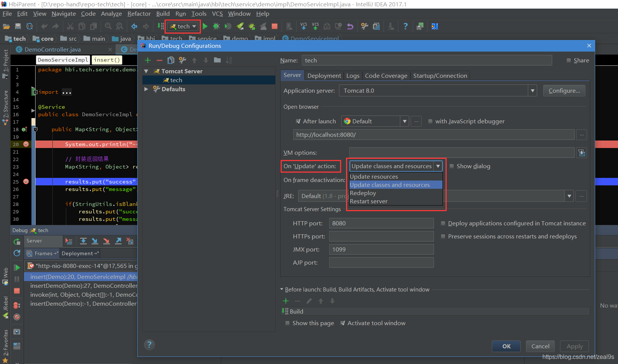The height and width of the screenshot is (364, 618).
Task: Open the Application server Tomcat 8.0 dropdown
Action: tap(533, 90)
